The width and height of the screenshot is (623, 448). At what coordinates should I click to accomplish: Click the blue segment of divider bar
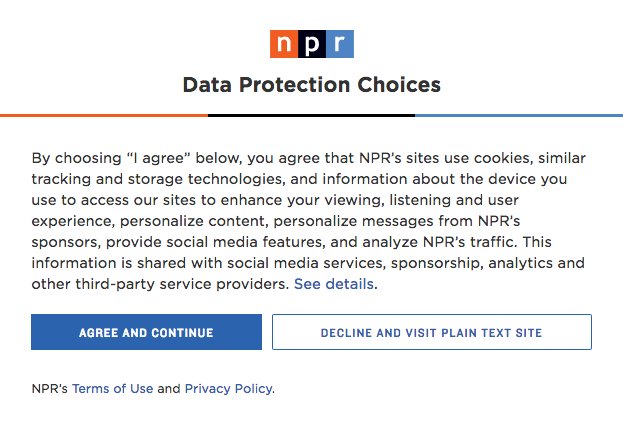click(519, 116)
